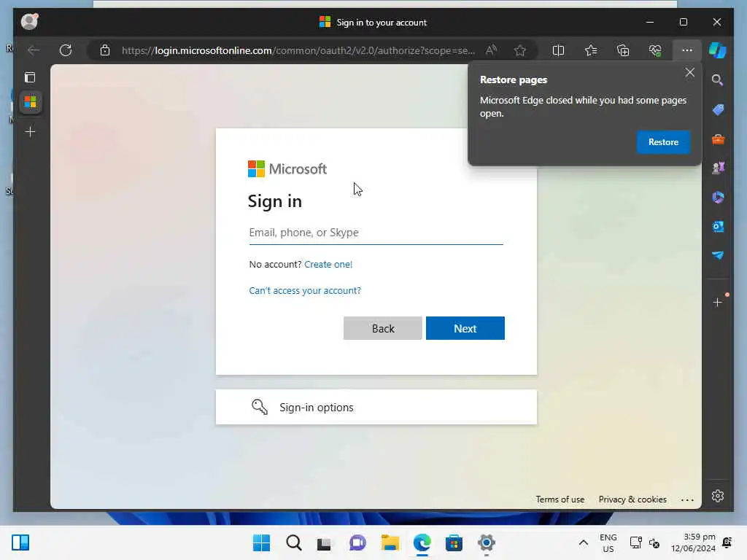
Task: Open sidebar Tools briefcase icon
Action: click(718, 139)
